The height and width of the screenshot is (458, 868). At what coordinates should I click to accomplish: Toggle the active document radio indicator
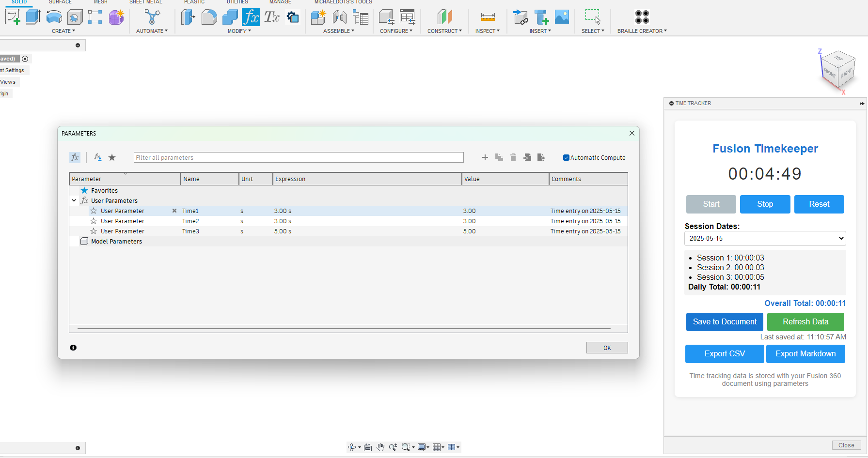click(x=25, y=59)
